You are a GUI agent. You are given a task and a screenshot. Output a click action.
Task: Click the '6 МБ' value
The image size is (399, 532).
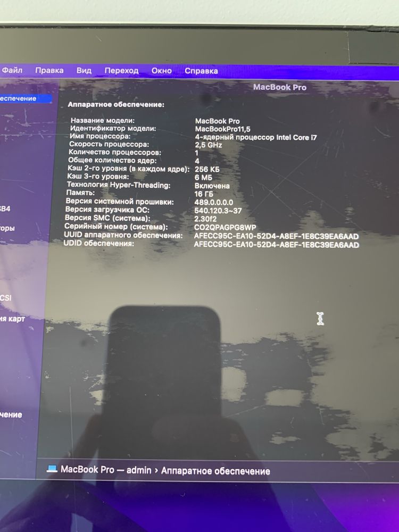(x=203, y=178)
